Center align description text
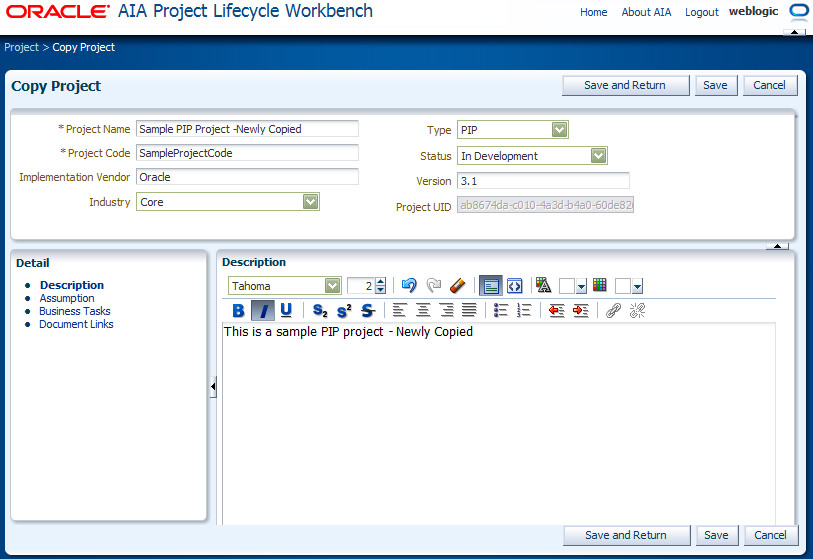 pos(423,311)
